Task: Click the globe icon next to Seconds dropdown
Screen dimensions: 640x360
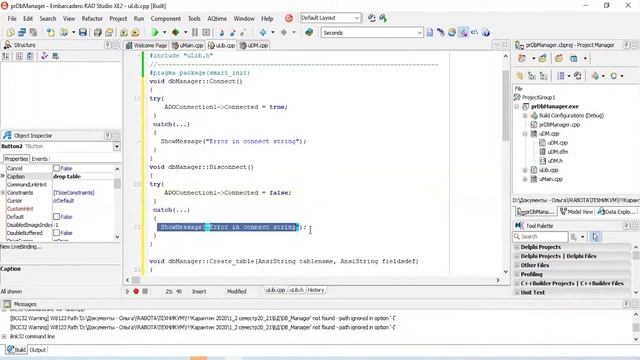Action: [x=452, y=33]
